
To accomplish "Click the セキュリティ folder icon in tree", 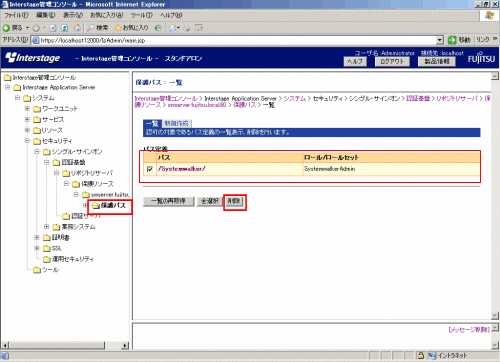I will click(37, 141).
